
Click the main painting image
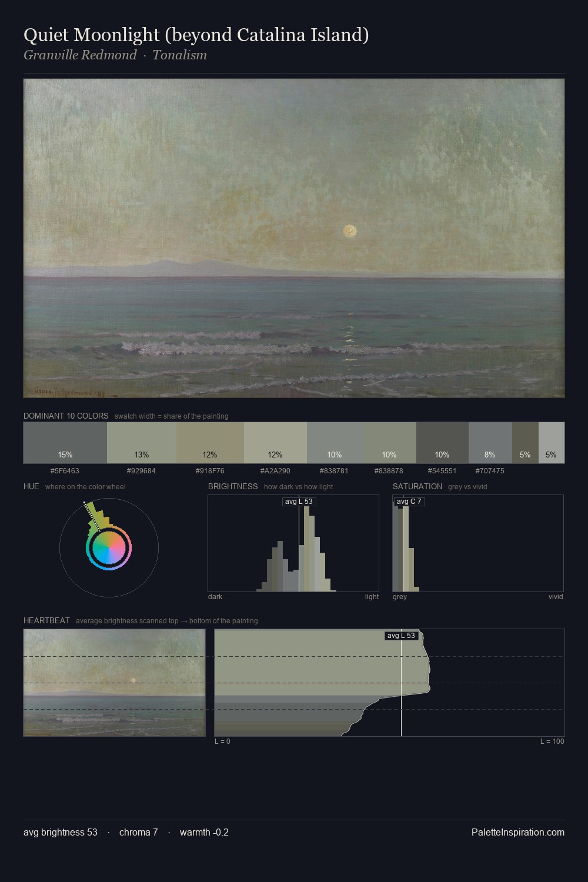[294, 238]
